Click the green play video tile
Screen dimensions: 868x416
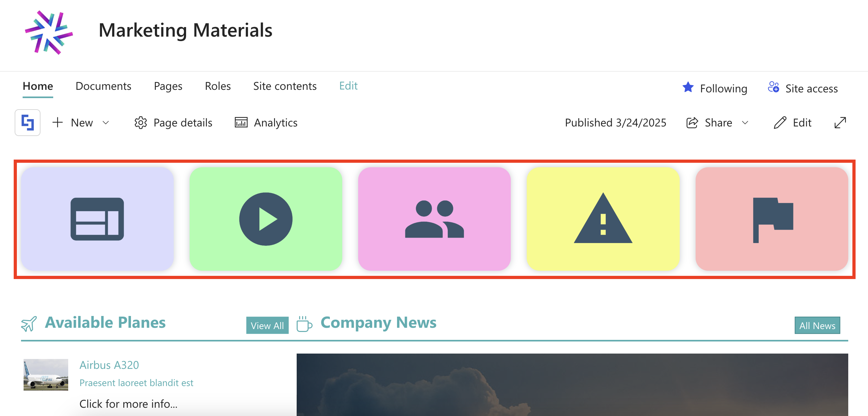[x=265, y=219]
